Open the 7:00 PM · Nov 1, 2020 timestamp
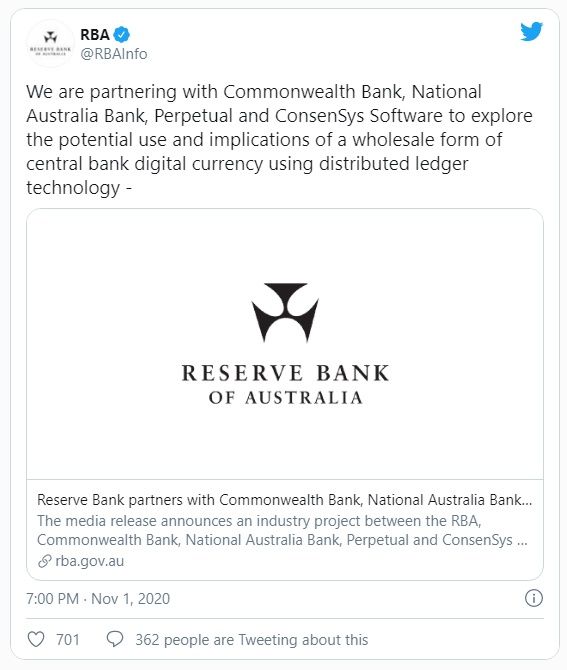The height and width of the screenshot is (670, 567). (98, 599)
